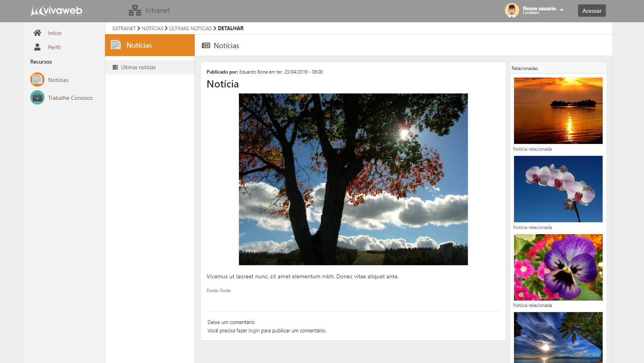The width and height of the screenshot is (644, 363).
Task: Go to EXTRANET in the breadcrumb
Action: coord(124,28)
